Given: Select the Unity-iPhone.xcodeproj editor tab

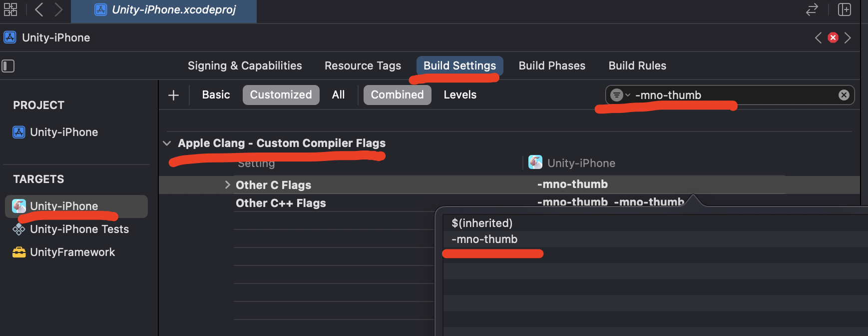Looking at the screenshot, I should tap(164, 10).
